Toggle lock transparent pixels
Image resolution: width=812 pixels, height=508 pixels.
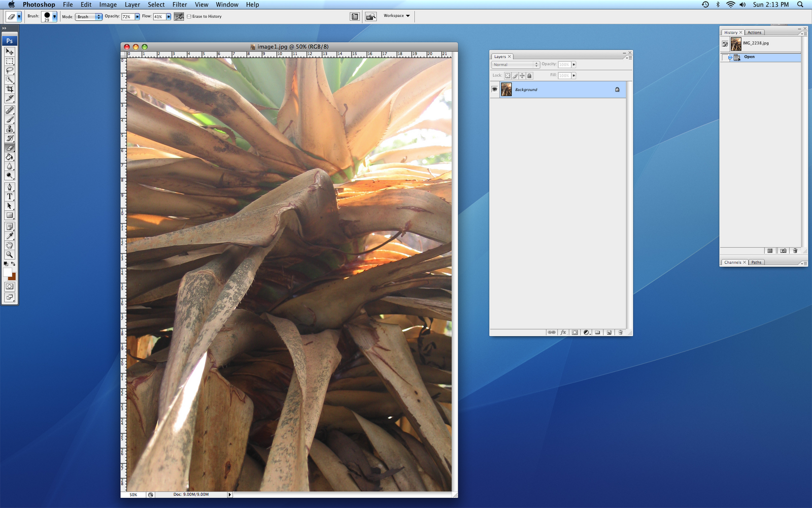click(x=507, y=76)
